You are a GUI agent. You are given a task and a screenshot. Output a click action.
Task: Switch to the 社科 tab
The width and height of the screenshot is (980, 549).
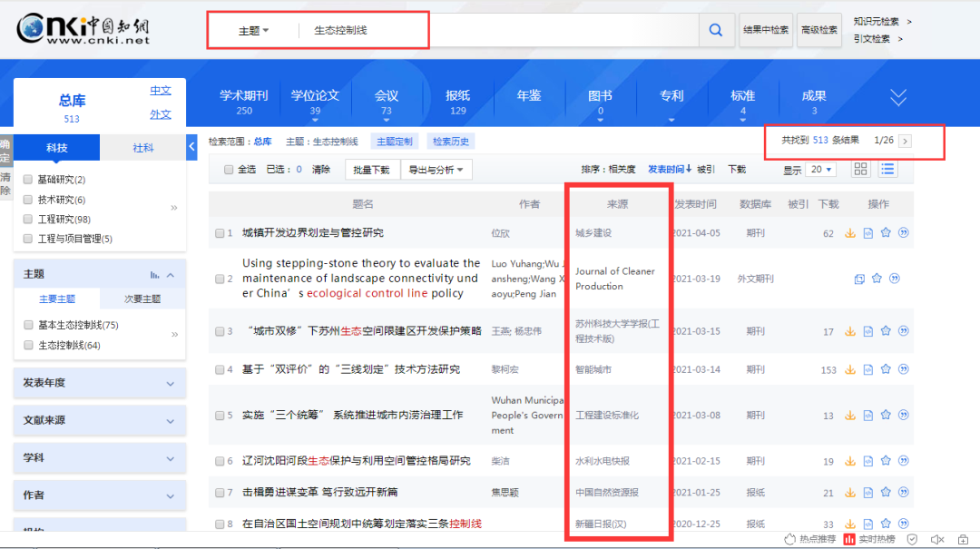pyautogui.click(x=142, y=148)
